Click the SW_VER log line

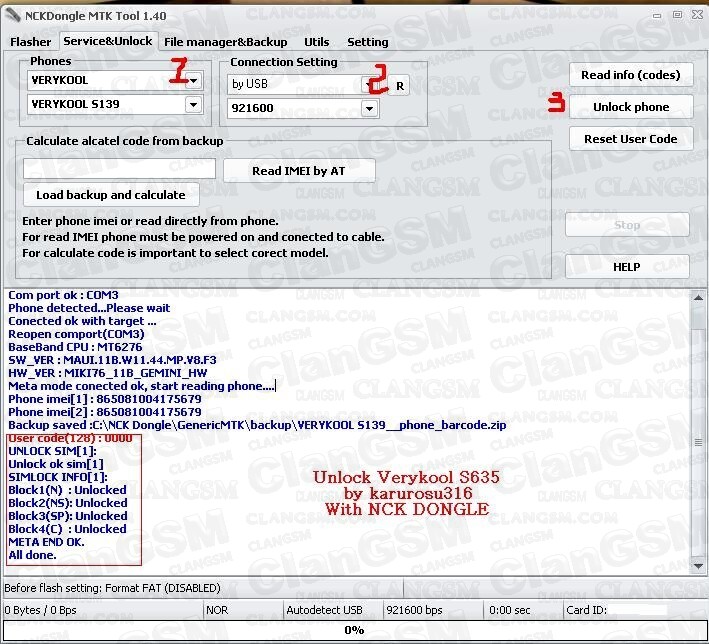point(112,360)
